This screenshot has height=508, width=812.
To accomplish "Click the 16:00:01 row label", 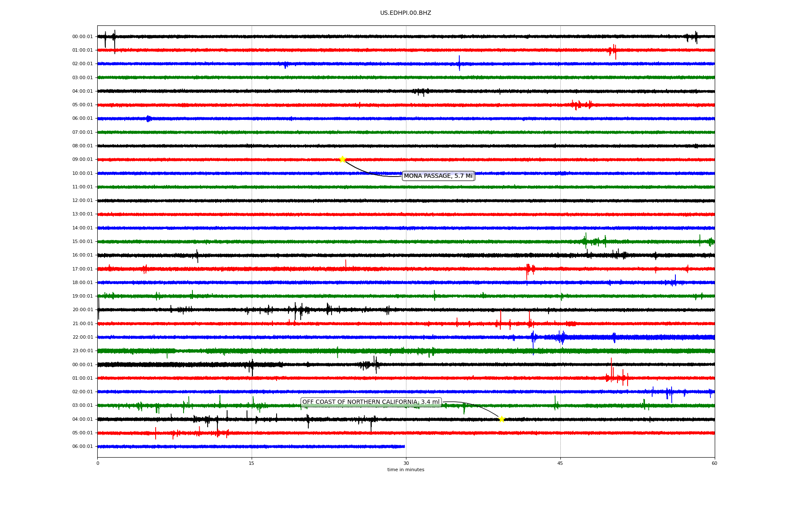I will click(x=82, y=255).
